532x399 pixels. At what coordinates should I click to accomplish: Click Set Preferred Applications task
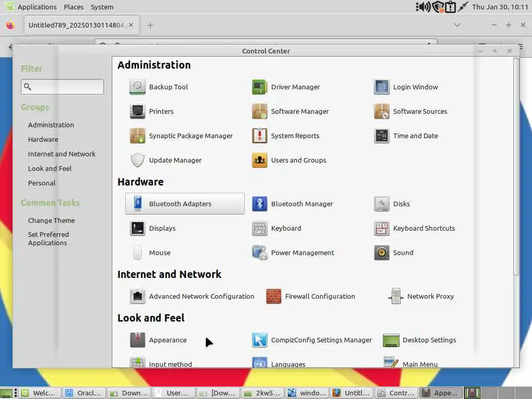pyautogui.click(x=48, y=238)
